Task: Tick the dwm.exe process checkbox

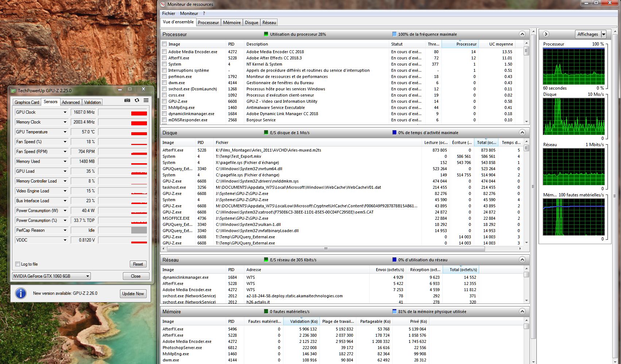Action: pos(164,83)
